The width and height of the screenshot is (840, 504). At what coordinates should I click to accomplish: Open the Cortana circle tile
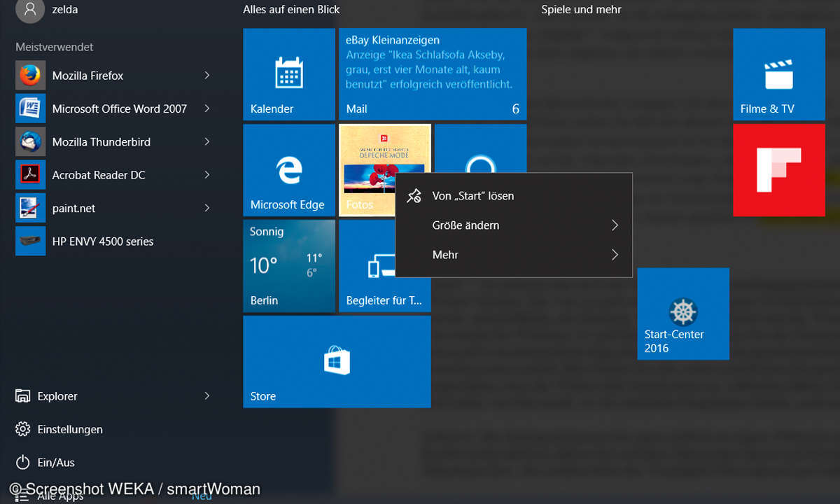tap(480, 148)
